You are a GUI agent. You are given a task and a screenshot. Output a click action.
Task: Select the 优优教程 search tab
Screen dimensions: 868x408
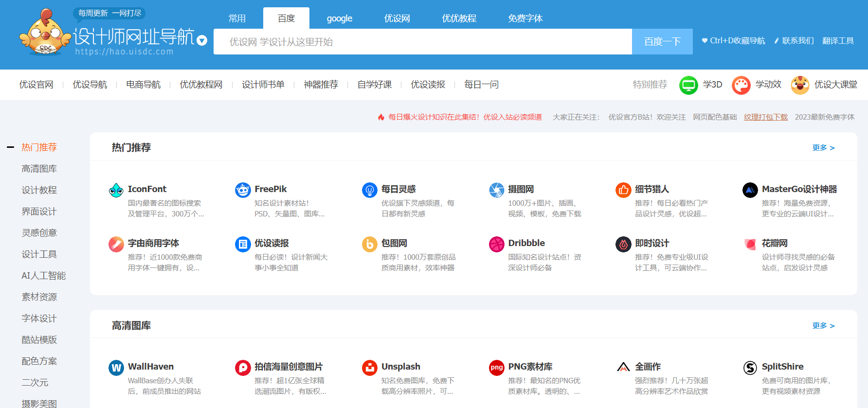459,18
